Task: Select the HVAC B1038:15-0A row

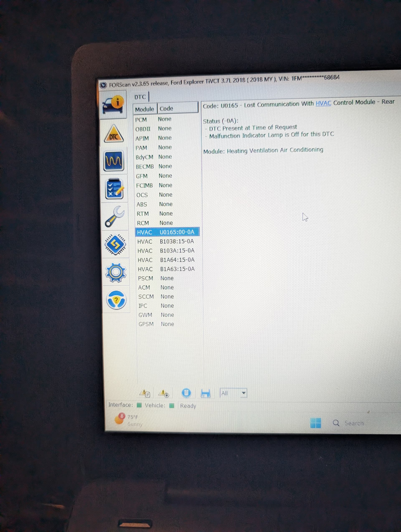Action: pyautogui.click(x=168, y=241)
